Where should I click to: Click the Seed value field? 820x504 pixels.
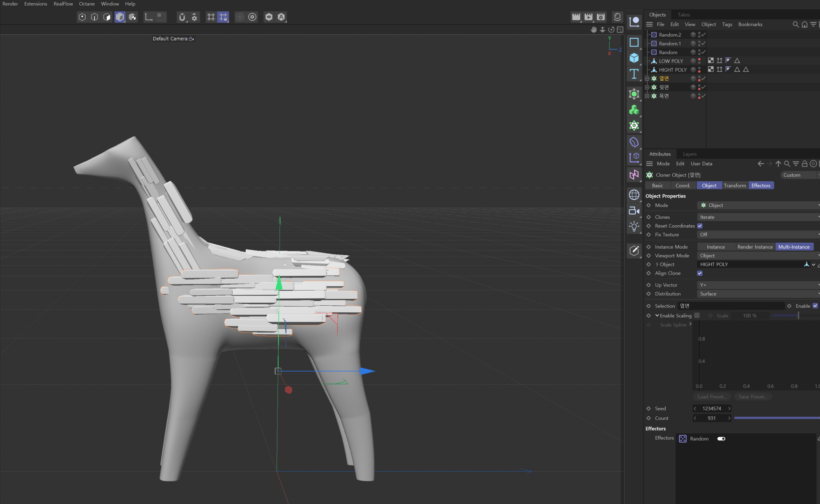(x=712, y=408)
